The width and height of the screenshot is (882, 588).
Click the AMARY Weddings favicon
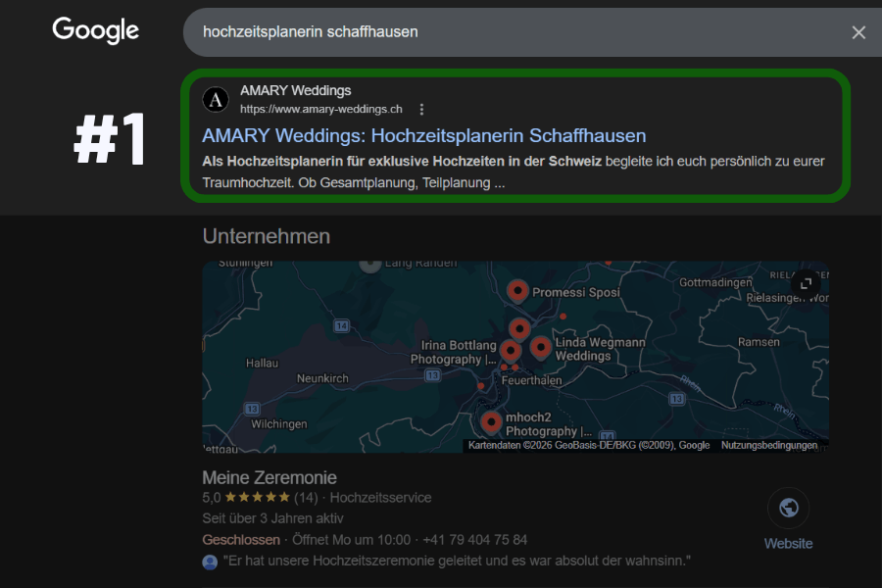pos(216,100)
